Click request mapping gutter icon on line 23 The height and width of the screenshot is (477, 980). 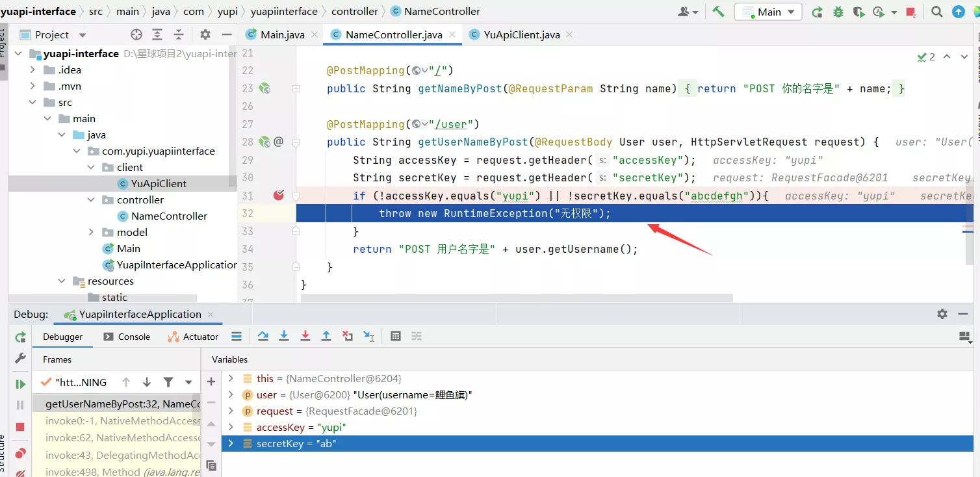click(264, 88)
